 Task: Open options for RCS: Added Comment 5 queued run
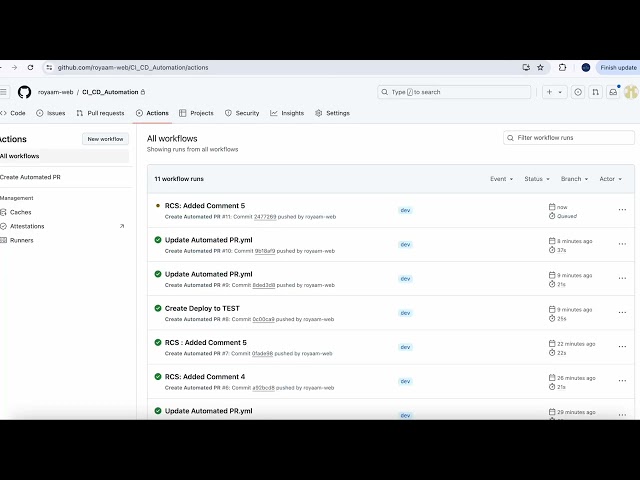622,210
